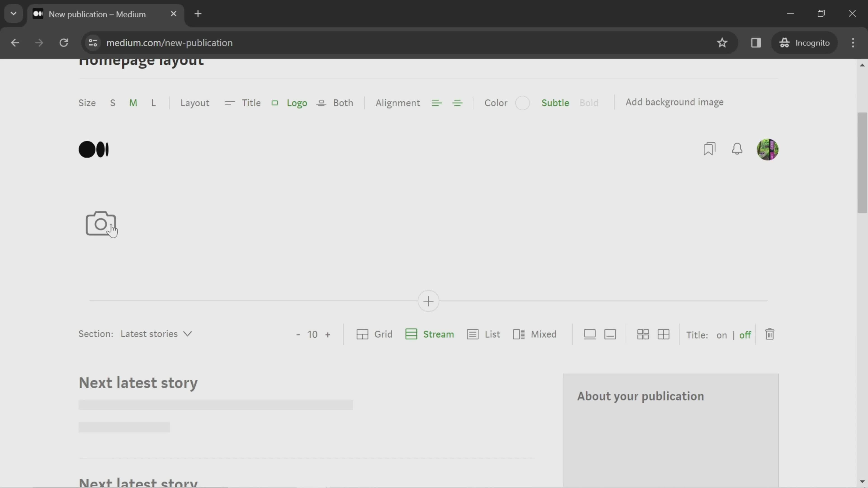Select size S for homepage layout

coord(112,103)
